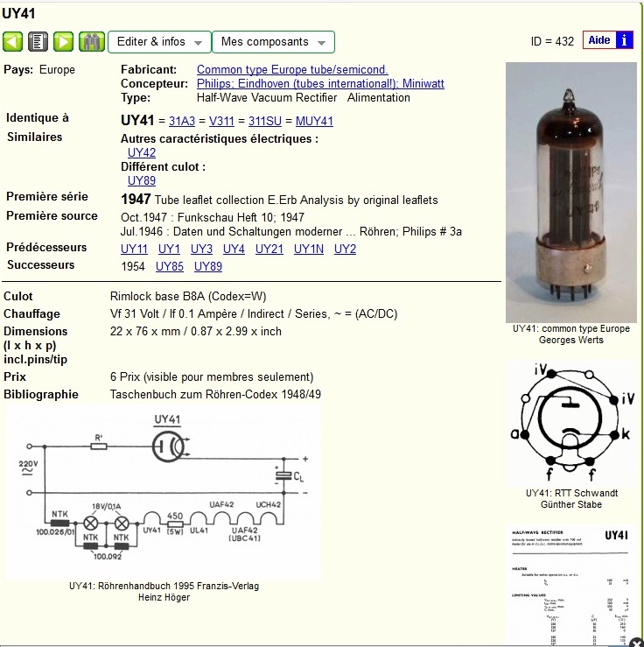Open the UY41 tube photo thumbnail
The image size is (644, 647).
click(570, 193)
